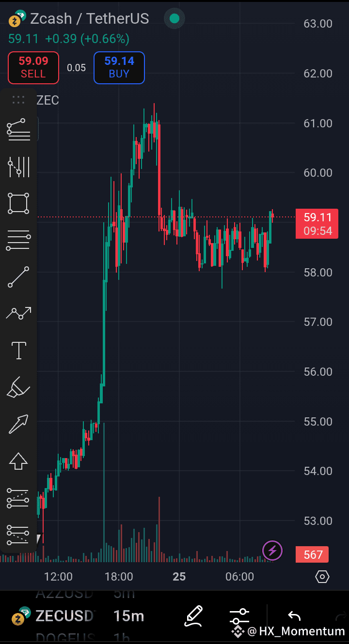Select the Arrow Up shape tool
Screen dimensions: 349x644
18,461
